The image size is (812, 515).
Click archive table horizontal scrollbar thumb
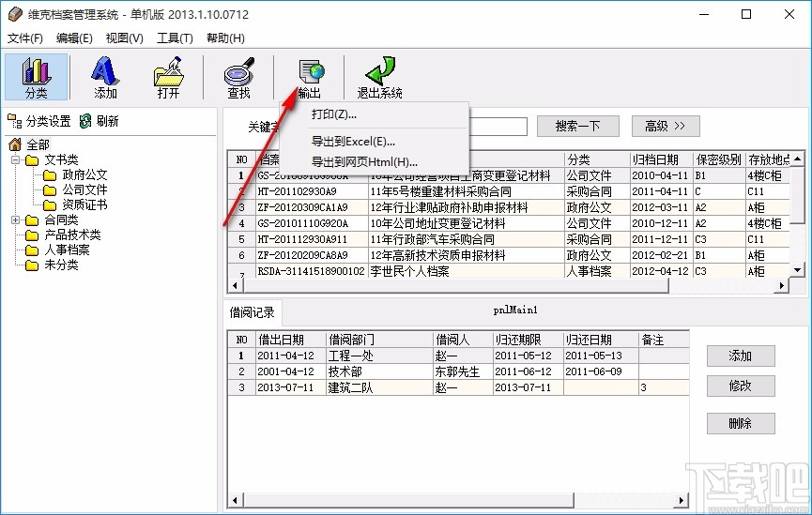click(x=455, y=285)
